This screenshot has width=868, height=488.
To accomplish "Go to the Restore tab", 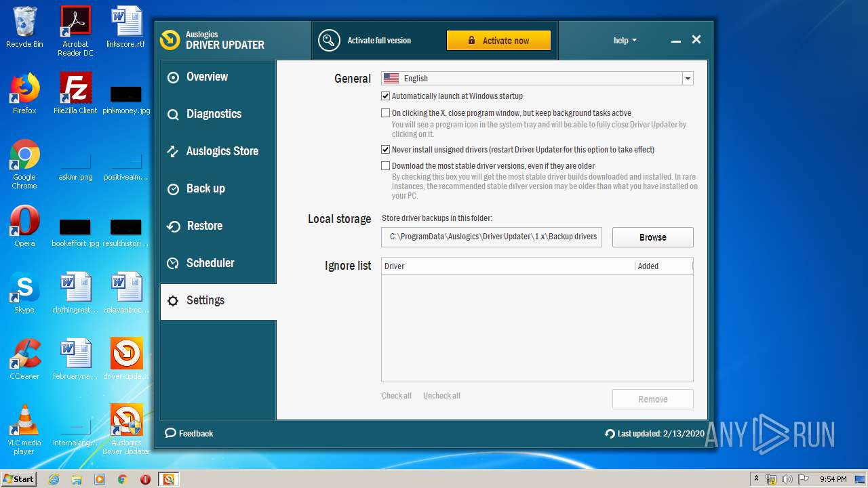I will [218, 226].
